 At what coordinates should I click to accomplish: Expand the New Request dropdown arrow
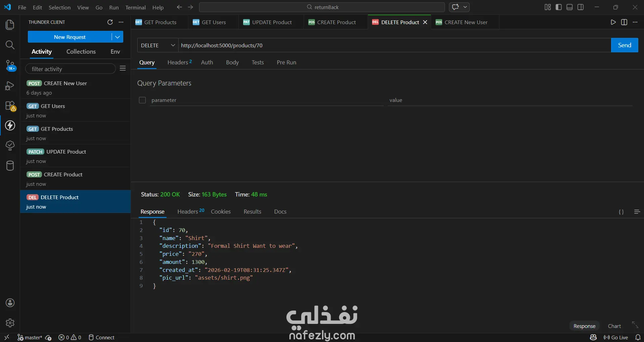click(118, 37)
